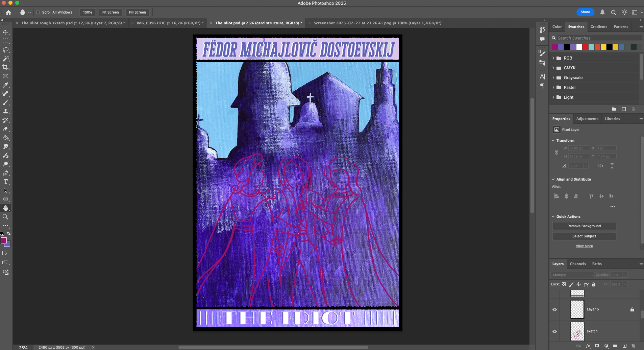644x350 pixels.
Task: Toggle Quick Mask mode
Action: [5, 253]
